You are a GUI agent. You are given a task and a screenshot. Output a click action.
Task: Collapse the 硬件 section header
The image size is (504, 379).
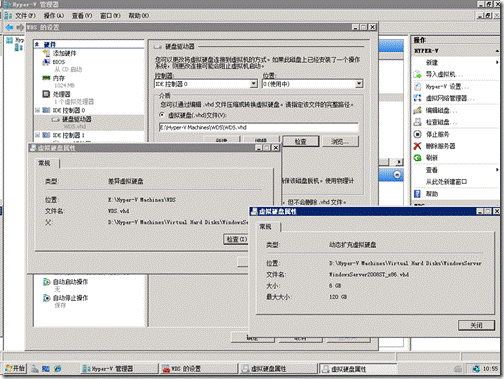(37, 44)
